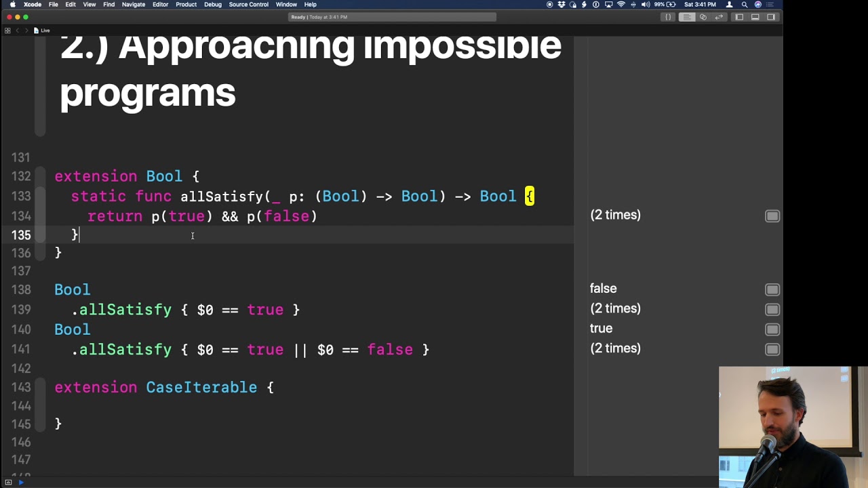Click the Live playground file breadcrumb
This screenshot has height=488, width=868.
pyautogui.click(x=42, y=30)
